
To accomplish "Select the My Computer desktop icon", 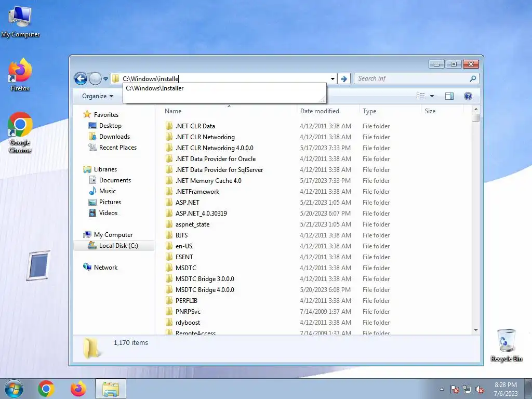I will coord(20,22).
